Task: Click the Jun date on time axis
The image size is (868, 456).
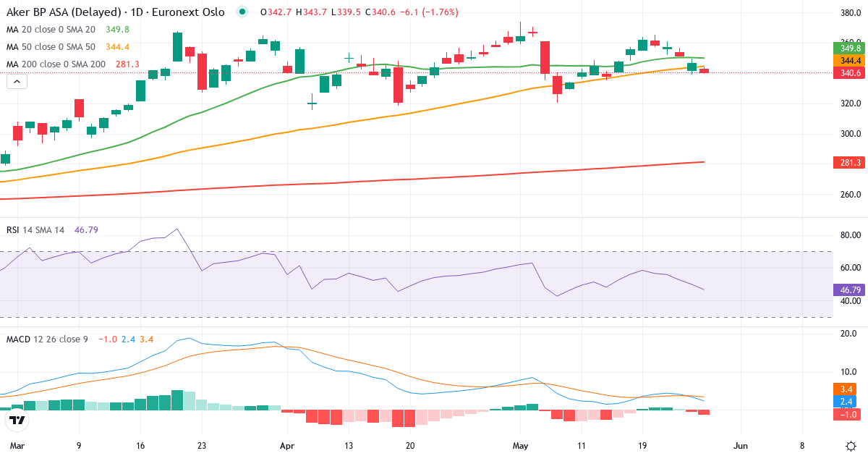Action: point(741,444)
